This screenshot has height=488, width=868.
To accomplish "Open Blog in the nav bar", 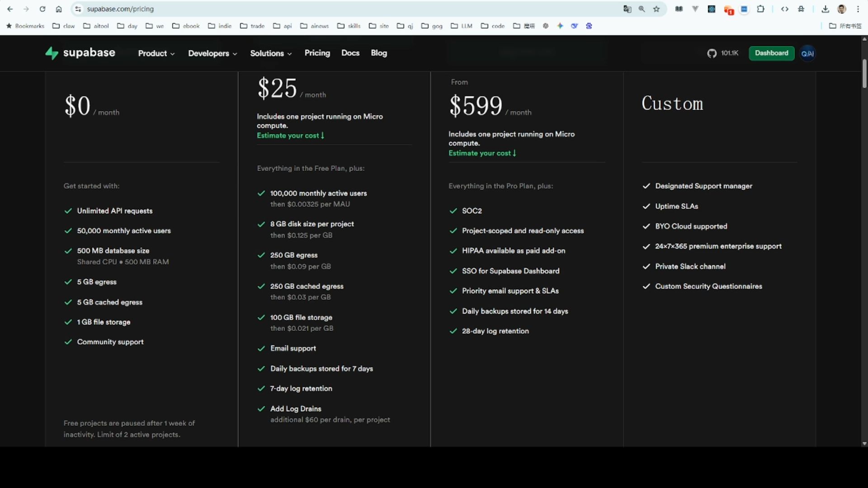I will pyautogui.click(x=379, y=53).
